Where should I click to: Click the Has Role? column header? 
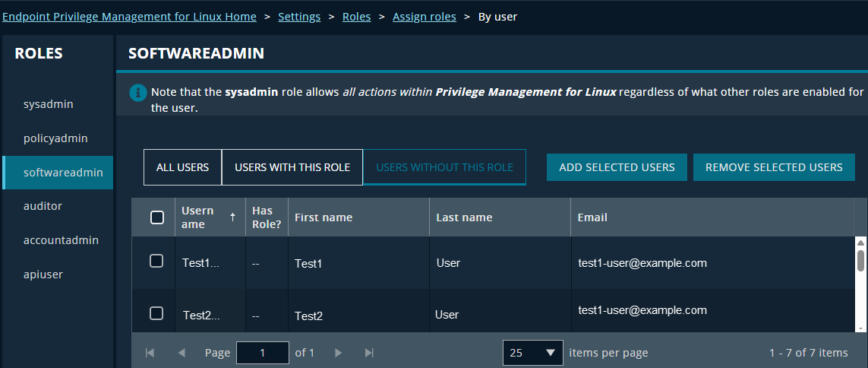267,217
